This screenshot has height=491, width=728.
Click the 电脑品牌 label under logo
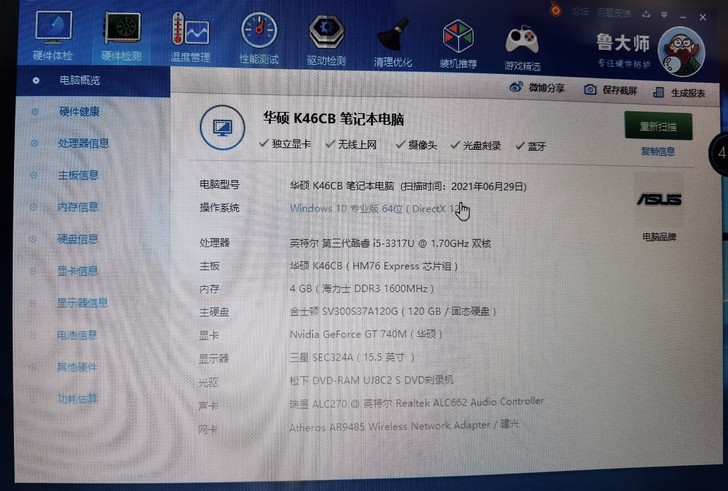pyautogui.click(x=659, y=237)
